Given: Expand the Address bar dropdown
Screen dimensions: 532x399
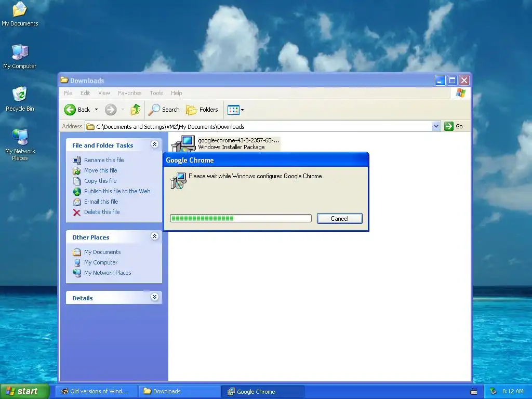Looking at the screenshot, I should (436, 126).
